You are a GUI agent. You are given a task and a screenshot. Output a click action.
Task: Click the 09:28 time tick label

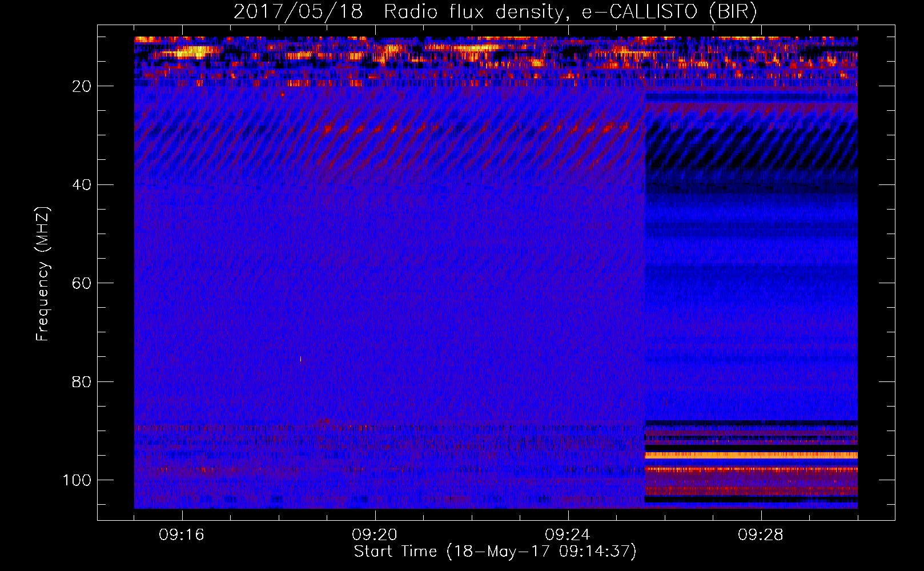pyautogui.click(x=761, y=535)
